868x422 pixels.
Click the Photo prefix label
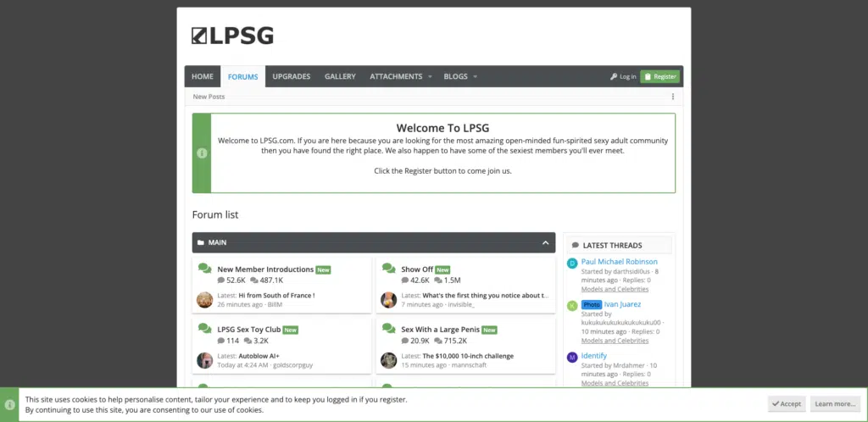(x=591, y=304)
